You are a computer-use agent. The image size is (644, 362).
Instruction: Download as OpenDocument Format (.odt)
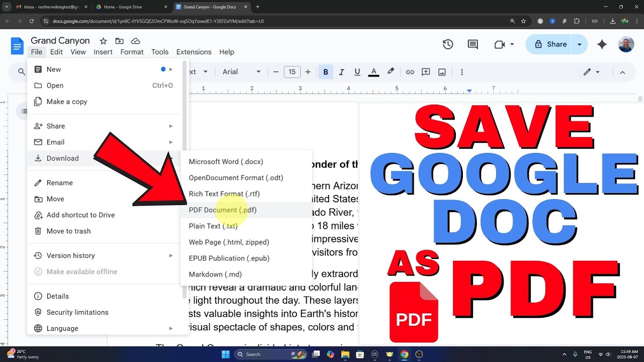tap(246, 178)
